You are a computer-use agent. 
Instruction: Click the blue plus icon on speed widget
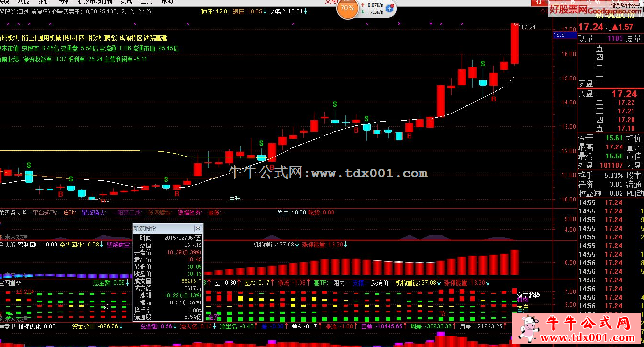tap(389, 8)
